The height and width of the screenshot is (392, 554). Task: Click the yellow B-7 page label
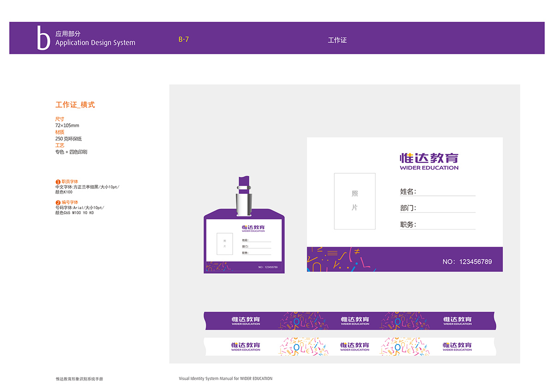184,39
